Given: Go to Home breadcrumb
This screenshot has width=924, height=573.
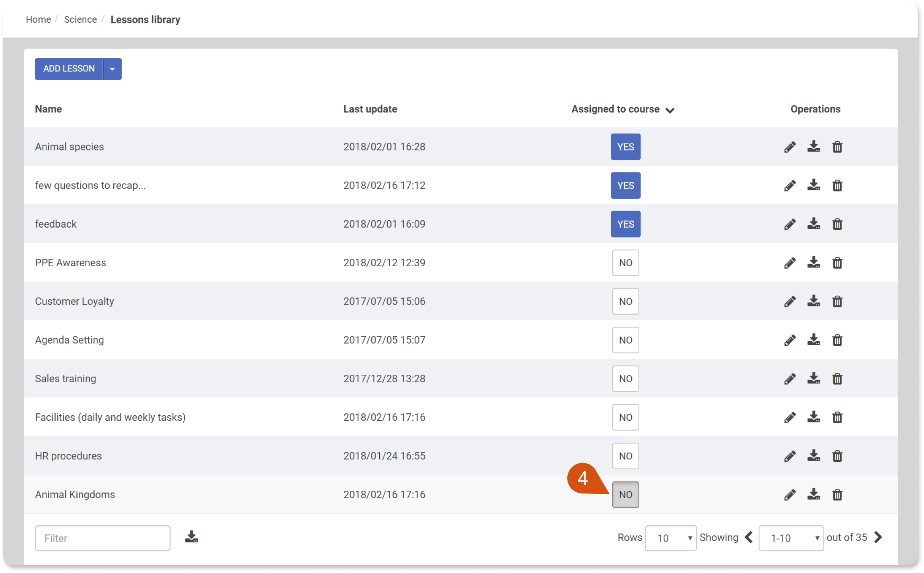Looking at the screenshot, I should pyautogui.click(x=38, y=19).
